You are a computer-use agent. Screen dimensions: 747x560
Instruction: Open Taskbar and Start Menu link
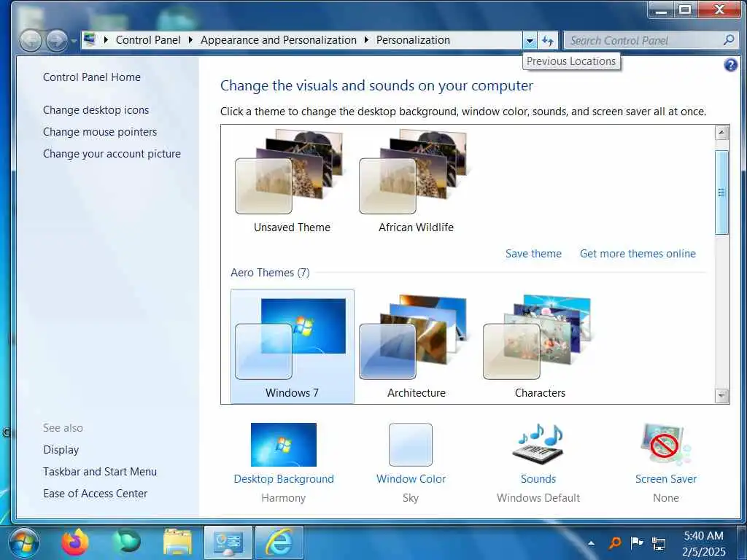pos(99,472)
